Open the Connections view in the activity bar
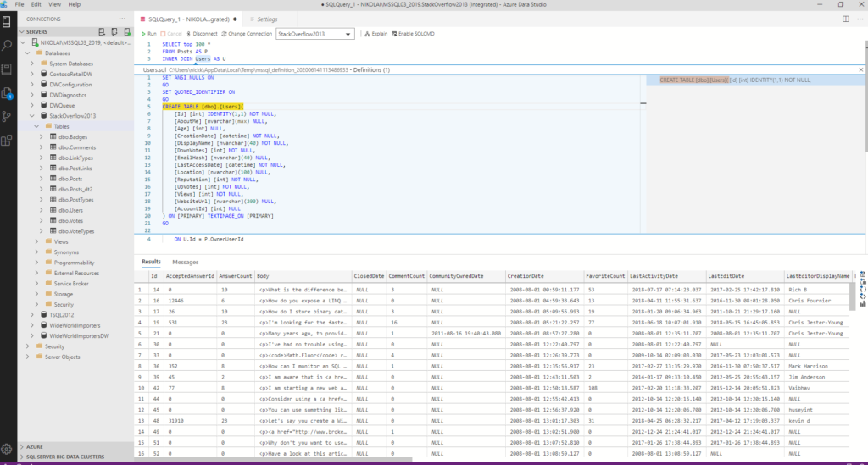Viewport: 868px width, 465px height. coord(7,22)
